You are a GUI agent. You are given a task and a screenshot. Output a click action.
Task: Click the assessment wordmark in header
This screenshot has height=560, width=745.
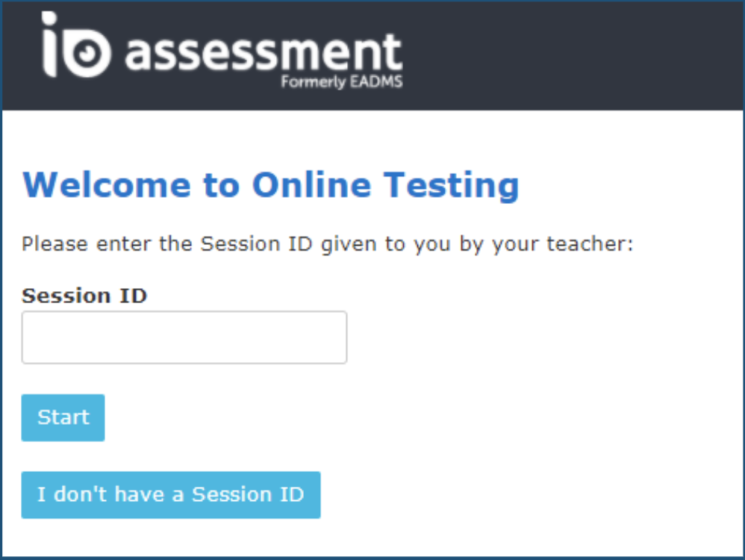[x=264, y=52]
